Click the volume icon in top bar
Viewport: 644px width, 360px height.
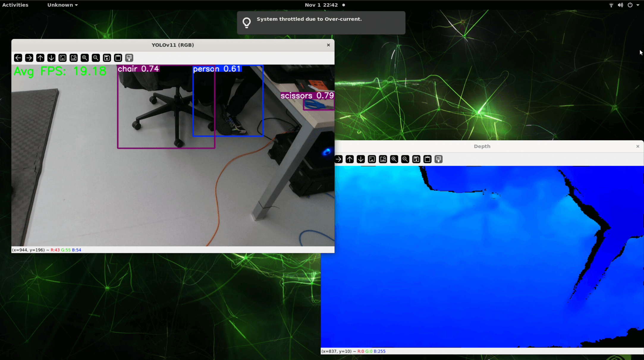pyautogui.click(x=620, y=5)
